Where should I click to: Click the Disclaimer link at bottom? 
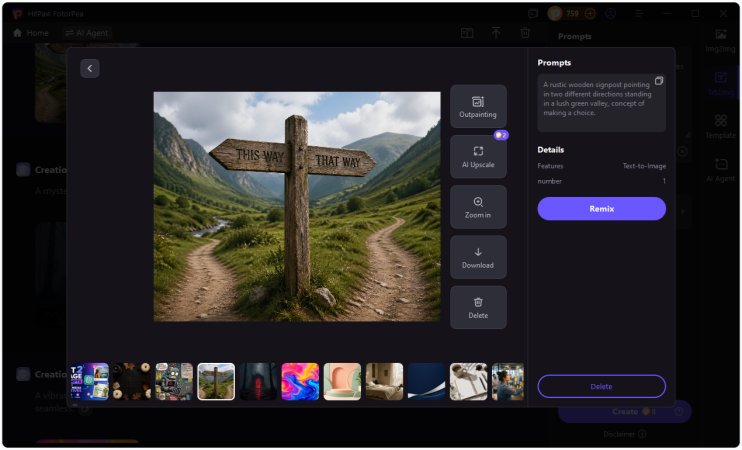[x=625, y=434]
